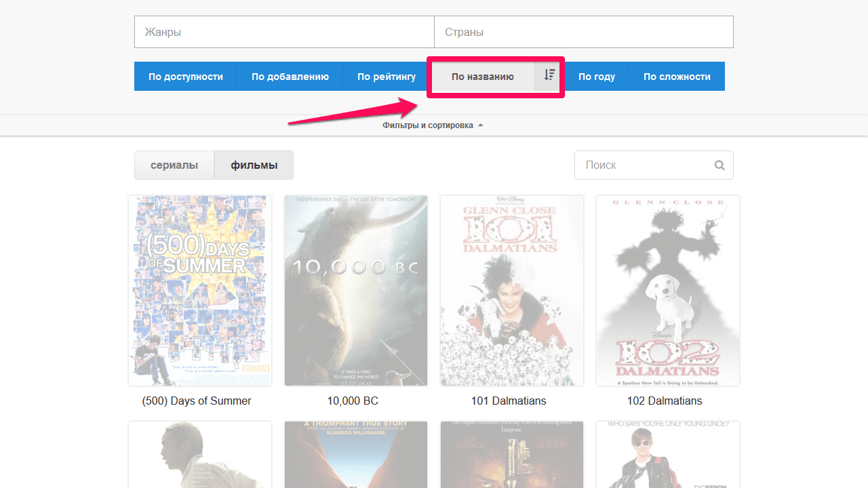This screenshot has height=488, width=868.
Task: Open the 101 Dalmatians poster
Action: point(512,291)
